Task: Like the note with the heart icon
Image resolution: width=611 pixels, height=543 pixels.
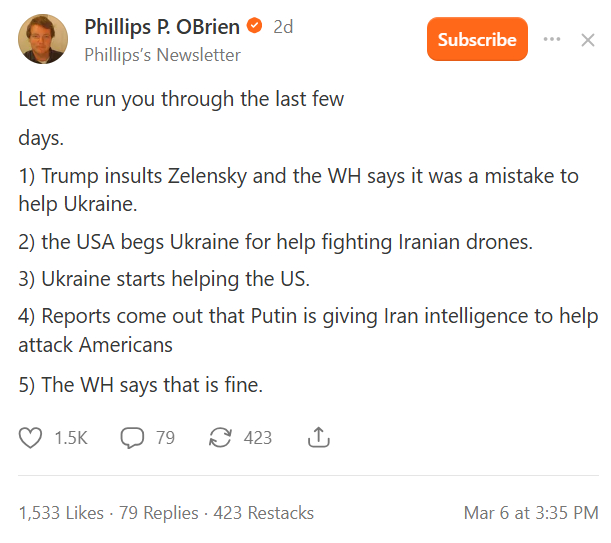Action: [32, 437]
